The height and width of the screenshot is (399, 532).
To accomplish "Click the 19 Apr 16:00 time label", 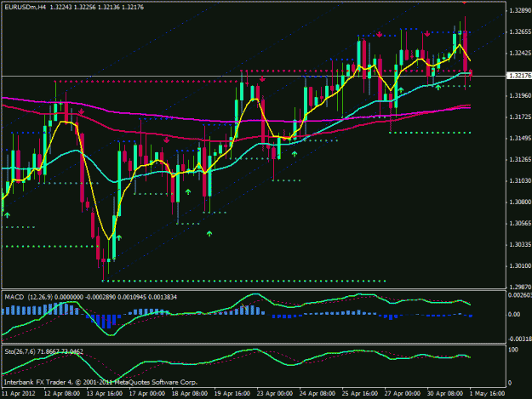I will [x=232, y=394].
